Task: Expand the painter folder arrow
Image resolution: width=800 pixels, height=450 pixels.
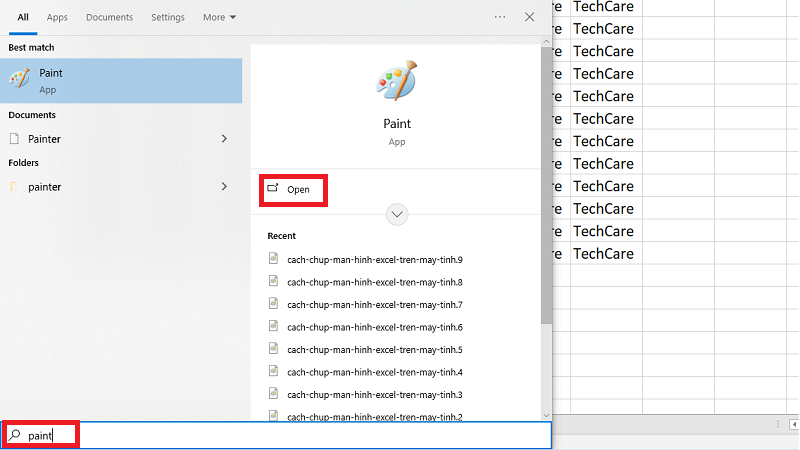Action: [x=224, y=186]
